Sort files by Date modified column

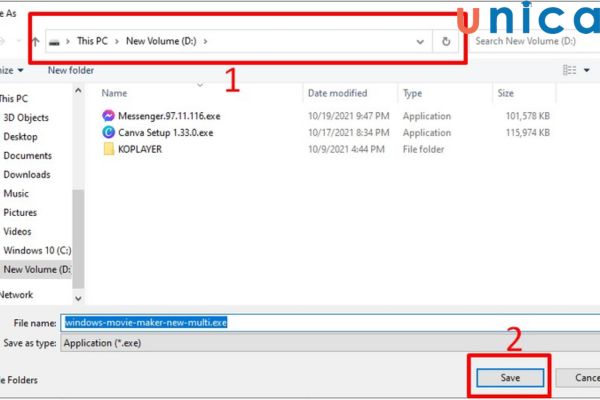338,93
